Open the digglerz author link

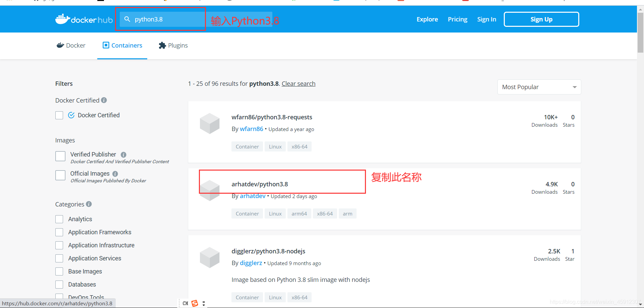click(251, 263)
